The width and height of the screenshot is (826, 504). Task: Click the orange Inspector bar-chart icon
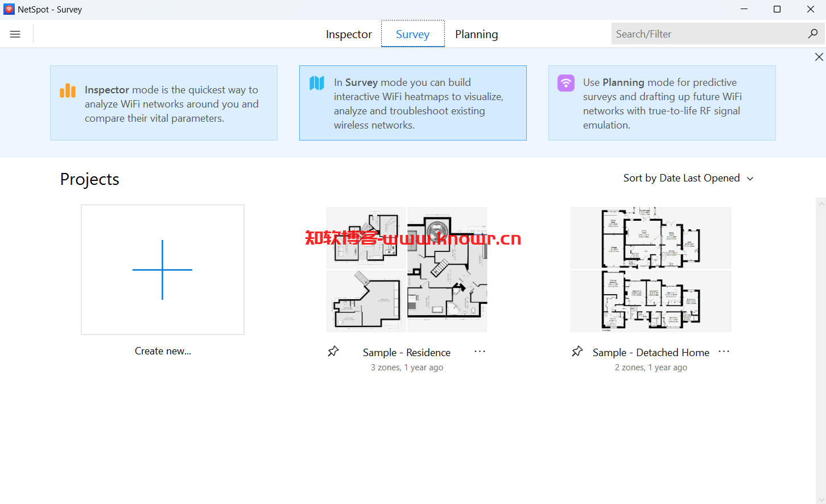(x=68, y=90)
